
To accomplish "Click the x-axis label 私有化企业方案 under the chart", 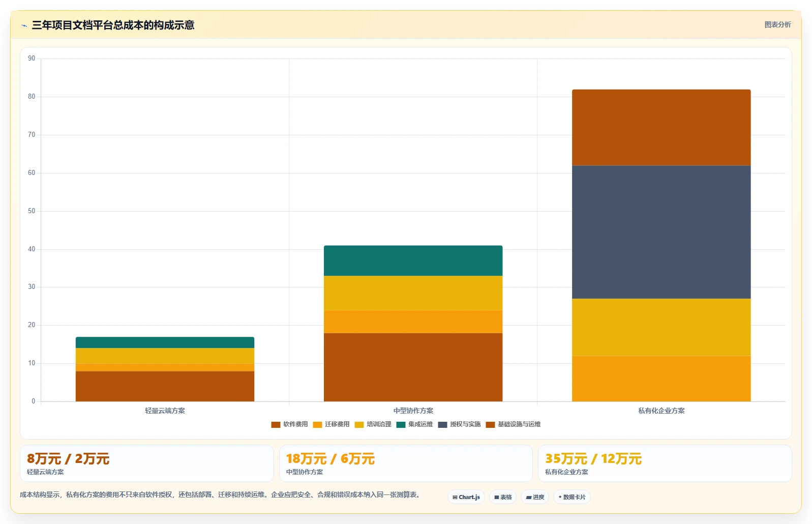I will tap(661, 411).
